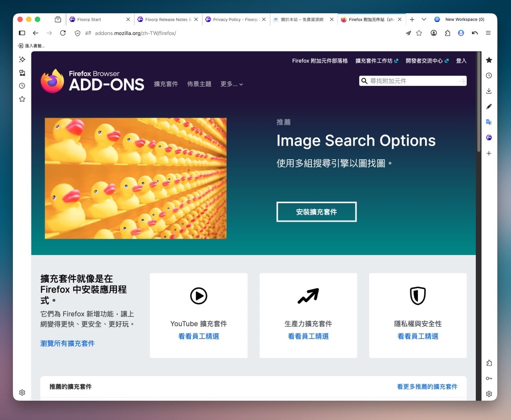The width and height of the screenshot is (511, 420).
Task: Click 瀏覽所有擴充套件 link
Action: point(67,343)
